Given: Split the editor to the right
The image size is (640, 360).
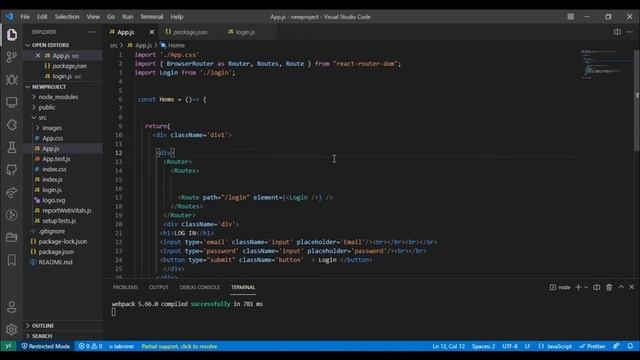Looking at the screenshot, I should 617,32.
